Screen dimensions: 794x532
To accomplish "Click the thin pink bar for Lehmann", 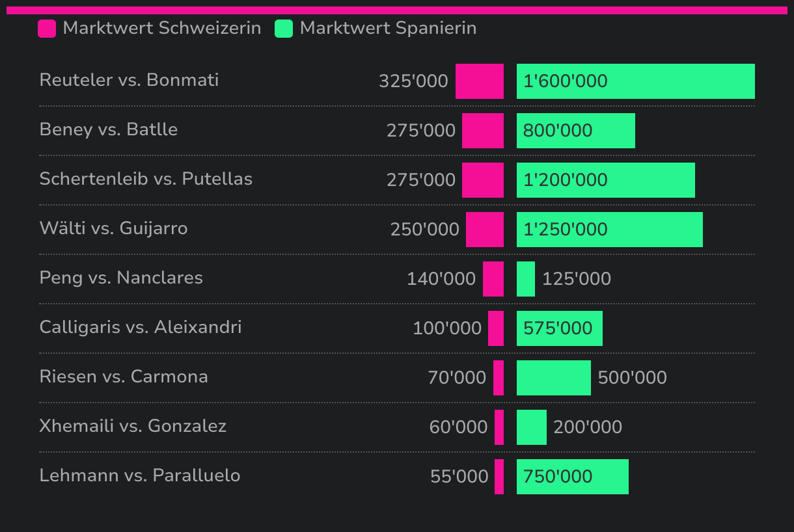I will tap(499, 477).
